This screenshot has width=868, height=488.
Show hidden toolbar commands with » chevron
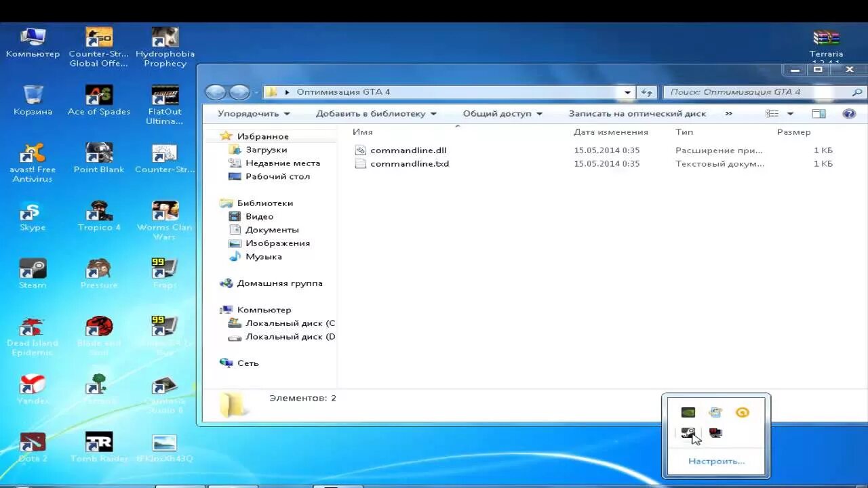tap(729, 114)
